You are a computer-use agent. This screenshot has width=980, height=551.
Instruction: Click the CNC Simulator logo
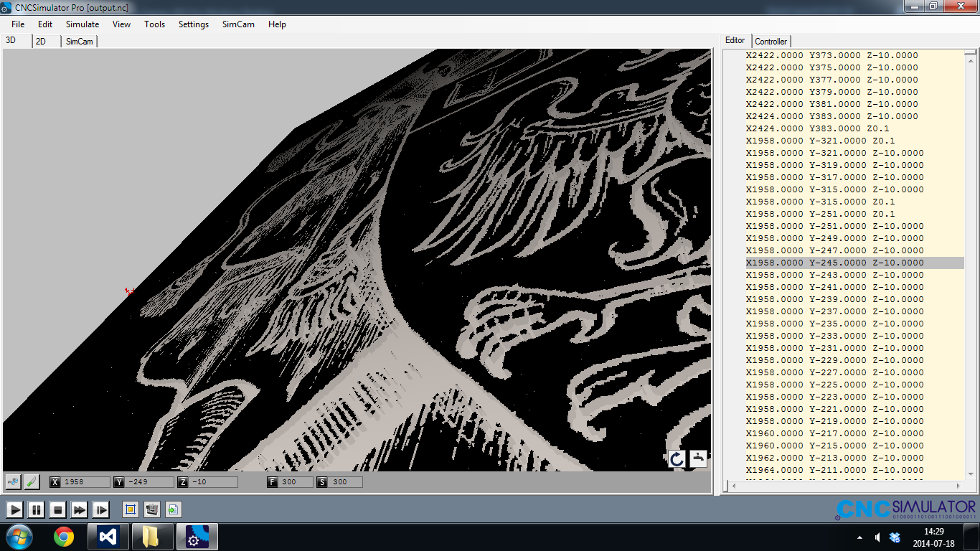tap(906, 509)
